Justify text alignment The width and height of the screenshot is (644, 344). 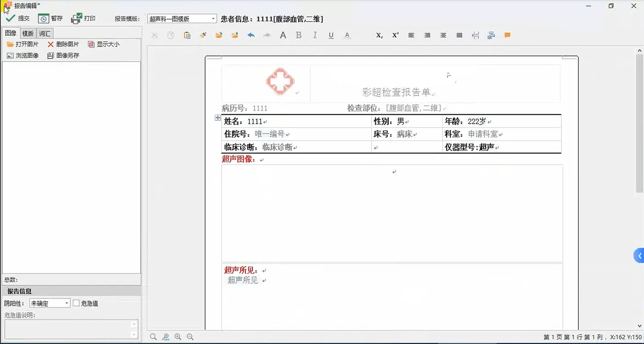click(x=459, y=35)
